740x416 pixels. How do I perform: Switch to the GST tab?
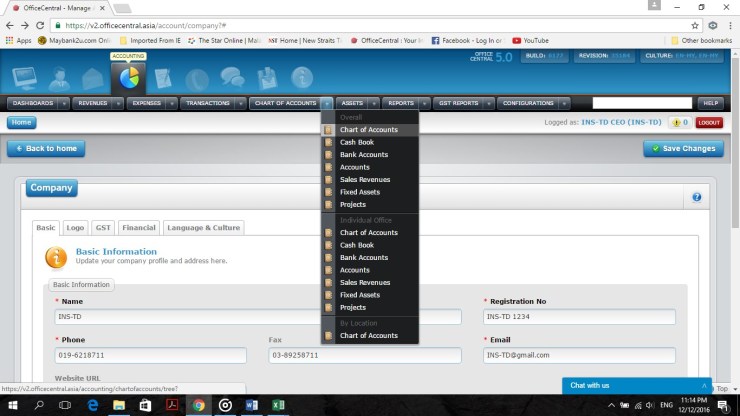[103, 228]
